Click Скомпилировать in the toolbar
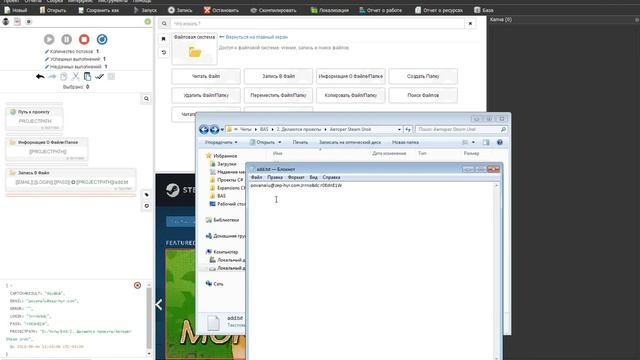The width and height of the screenshot is (640, 360). tap(273, 10)
